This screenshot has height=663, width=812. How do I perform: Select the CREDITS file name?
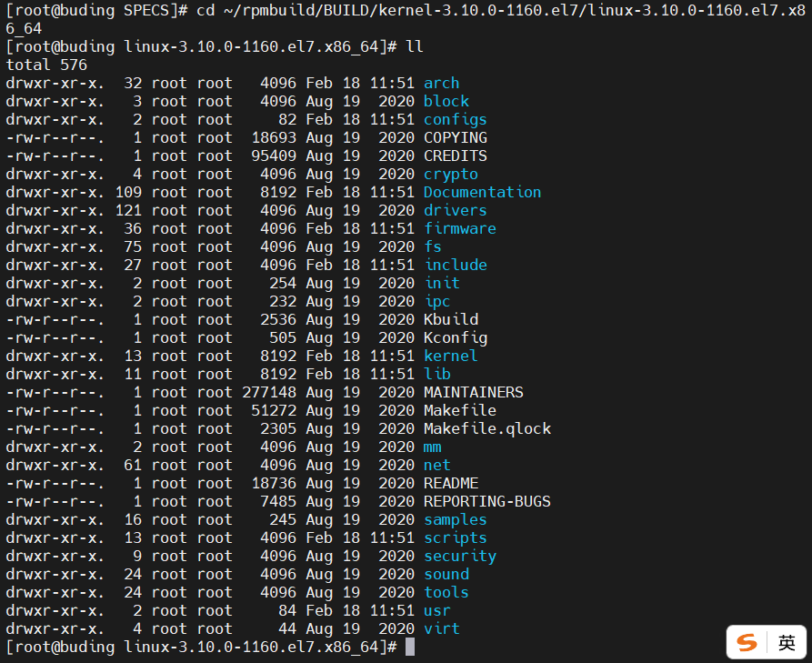coord(456,156)
